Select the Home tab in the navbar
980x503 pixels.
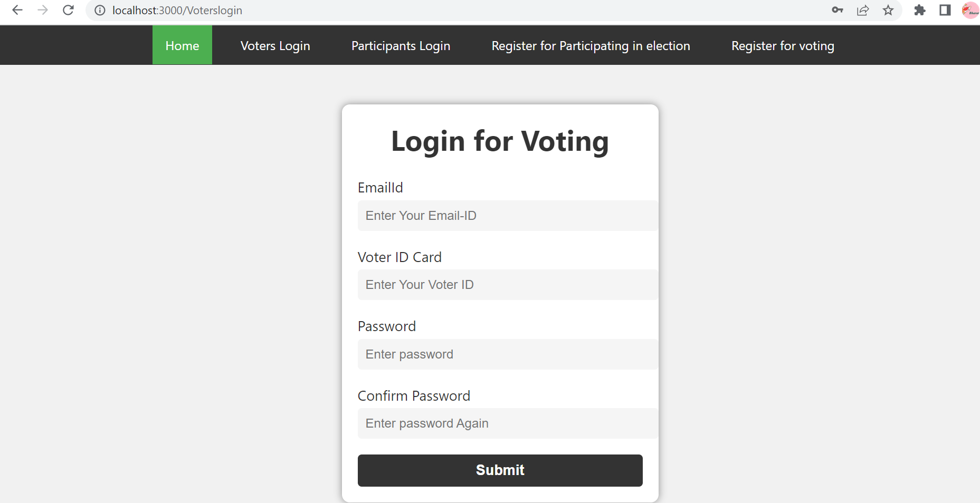click(x=182, y=45)
